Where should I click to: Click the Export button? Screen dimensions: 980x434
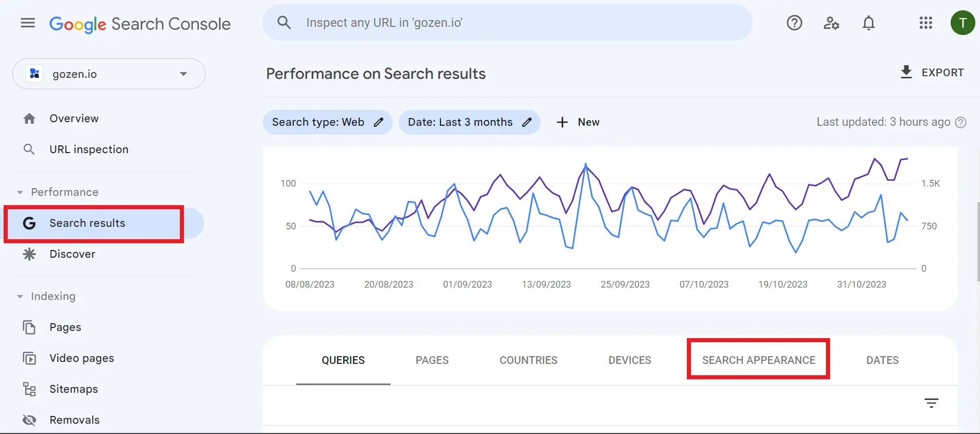click(x=932, y=73)
